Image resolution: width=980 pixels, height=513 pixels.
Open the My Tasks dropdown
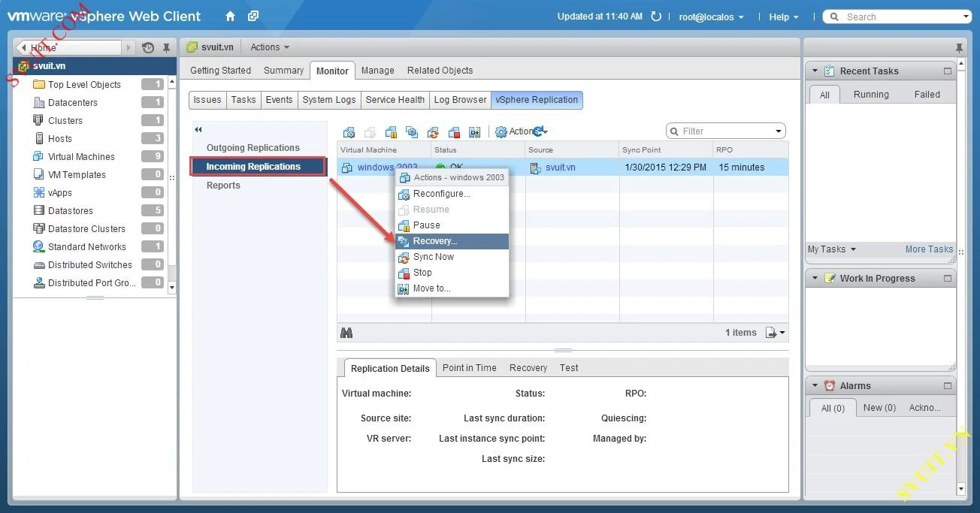coord(832,249)
